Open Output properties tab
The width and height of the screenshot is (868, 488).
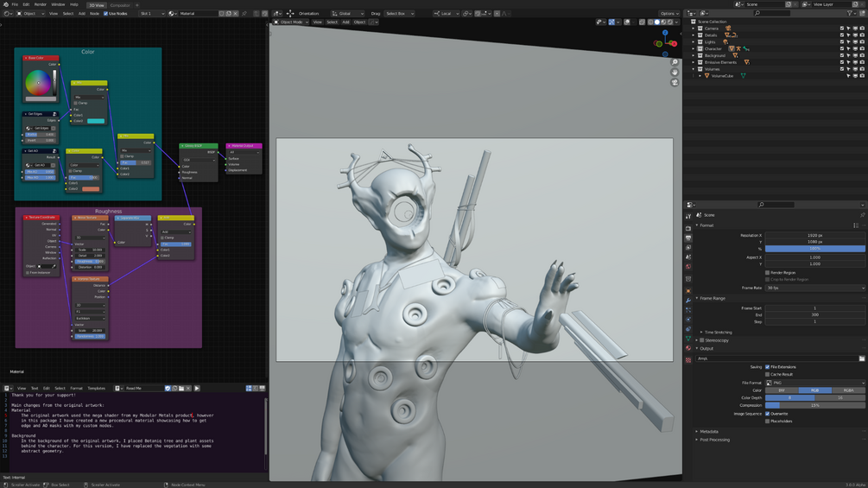688,238
